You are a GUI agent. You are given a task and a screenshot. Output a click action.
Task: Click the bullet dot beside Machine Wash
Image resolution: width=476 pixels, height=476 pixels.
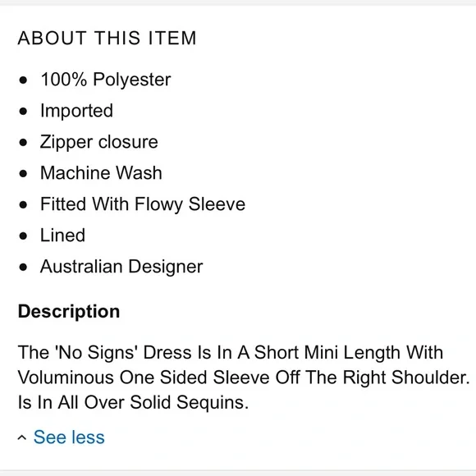pos(23,174)
